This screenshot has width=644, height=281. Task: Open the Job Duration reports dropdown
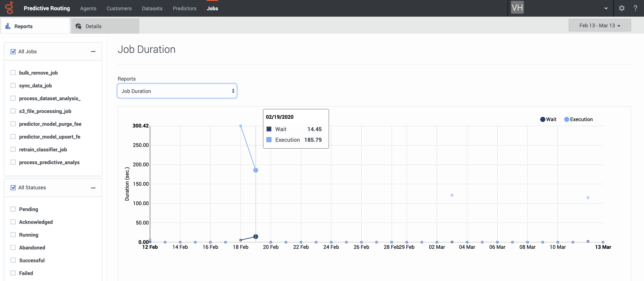click(x=177, y=91)
